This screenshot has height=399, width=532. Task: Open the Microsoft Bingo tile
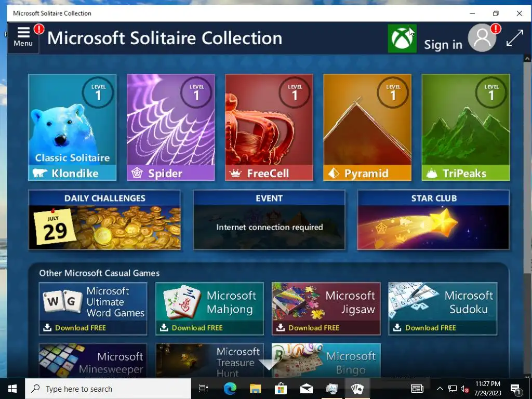point(326,361)
